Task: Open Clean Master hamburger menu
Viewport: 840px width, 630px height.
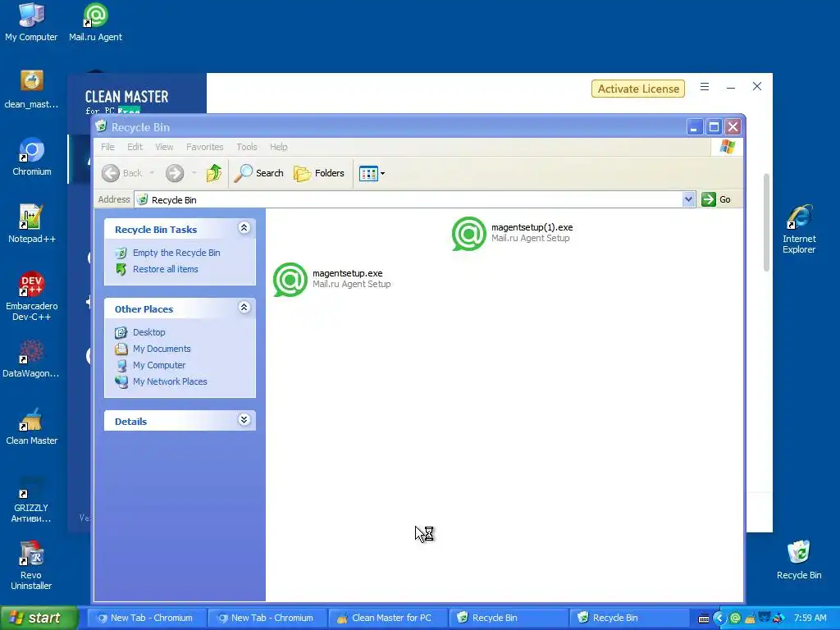Action: click(705, 87)
